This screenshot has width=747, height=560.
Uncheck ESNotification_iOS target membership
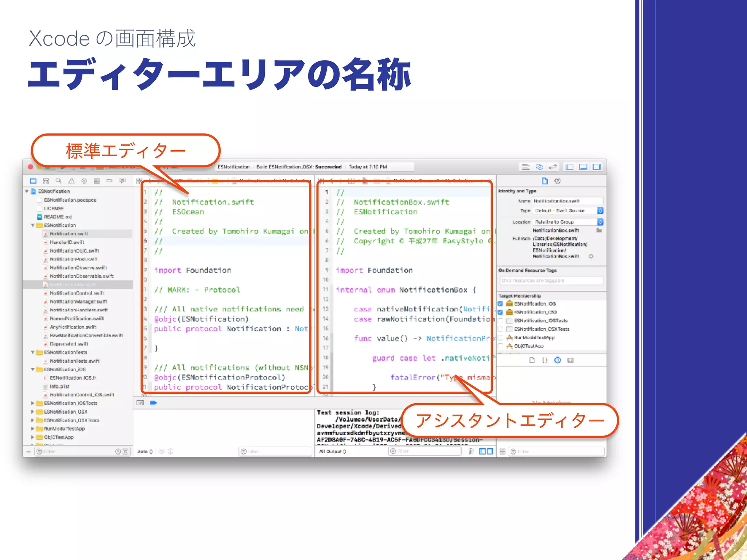pos(500,304)
